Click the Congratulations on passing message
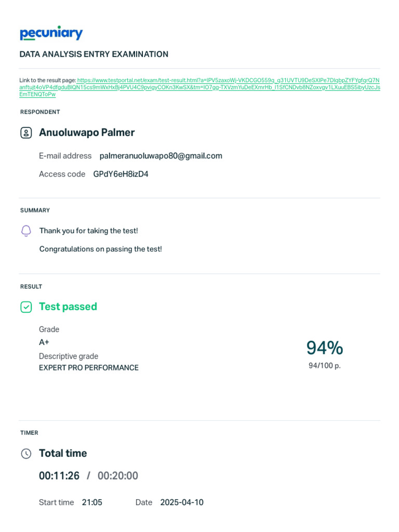 pos(101,249)
